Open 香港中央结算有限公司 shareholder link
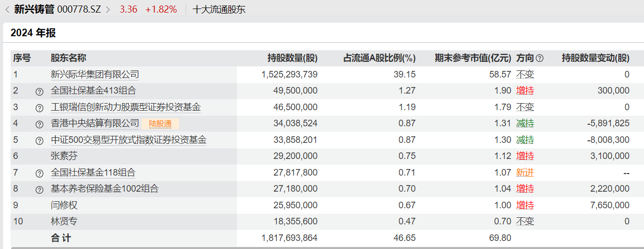The width and height of the screenshot is (644, 249). (95, 124)
